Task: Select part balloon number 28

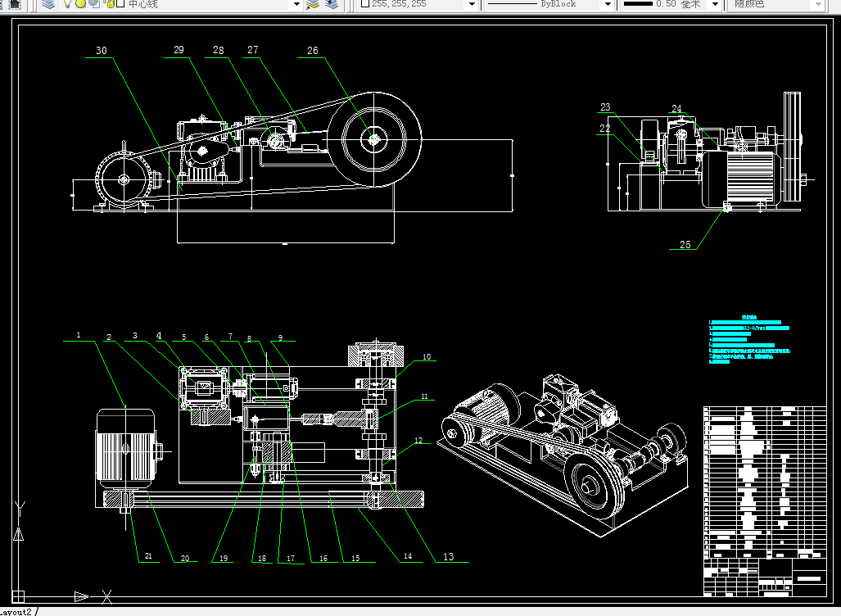Action: click(x=219, y=50)
